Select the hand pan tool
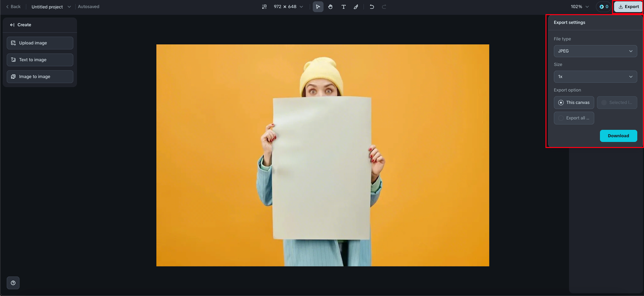Image resolution: width=644 pixels, height=296 pixels. point(331,7)
